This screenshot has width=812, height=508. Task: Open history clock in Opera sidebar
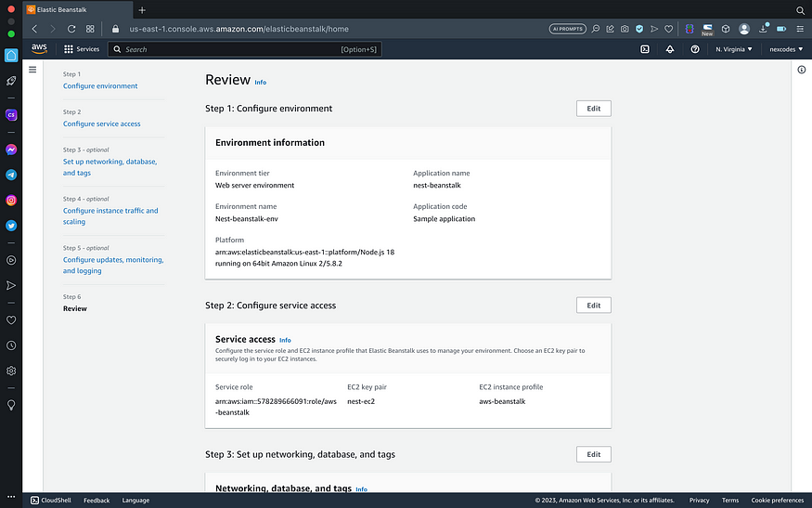pos(11,345)
